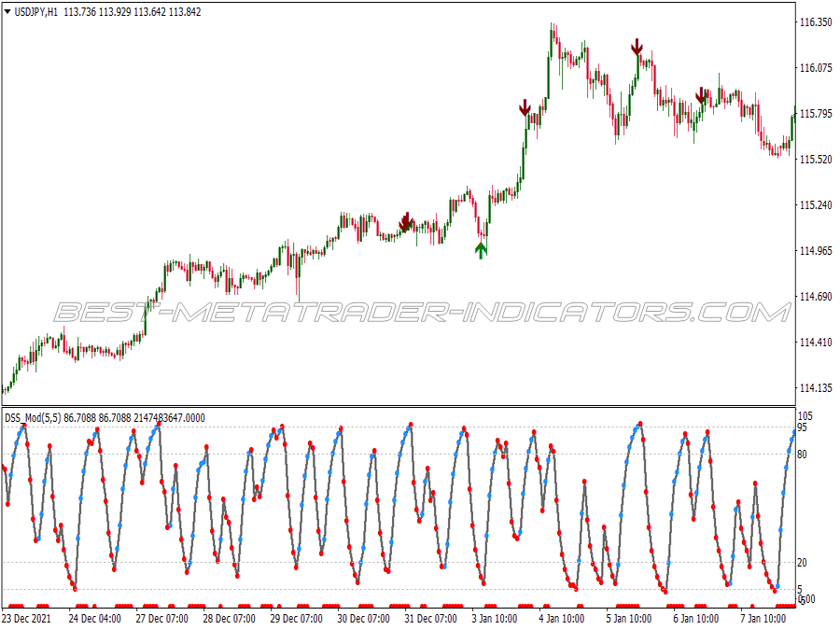This screenshot has height=630, width=840.
Task: Click the 7 Jan 10:00 time label
Action: point(763,619)
